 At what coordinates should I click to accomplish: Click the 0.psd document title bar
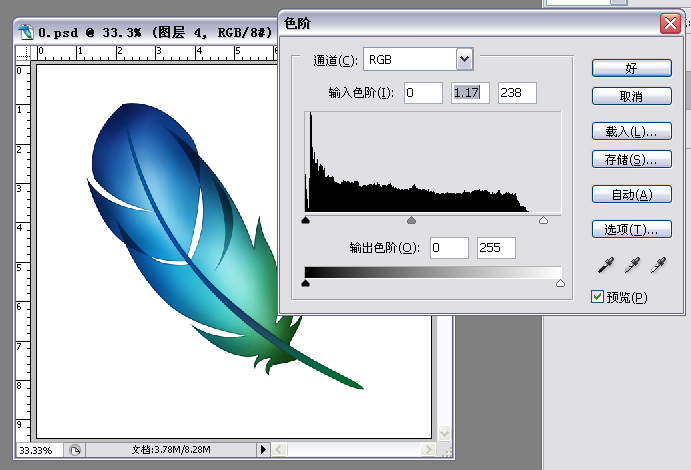coord(147,32)
